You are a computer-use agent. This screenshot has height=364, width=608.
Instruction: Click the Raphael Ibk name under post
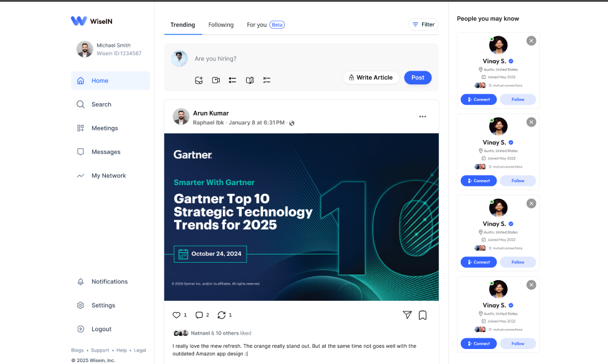(209, 123)
